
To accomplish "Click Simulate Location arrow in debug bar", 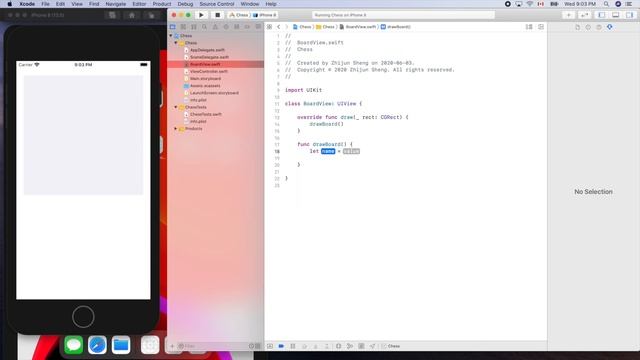I will [x=373, y=346].
